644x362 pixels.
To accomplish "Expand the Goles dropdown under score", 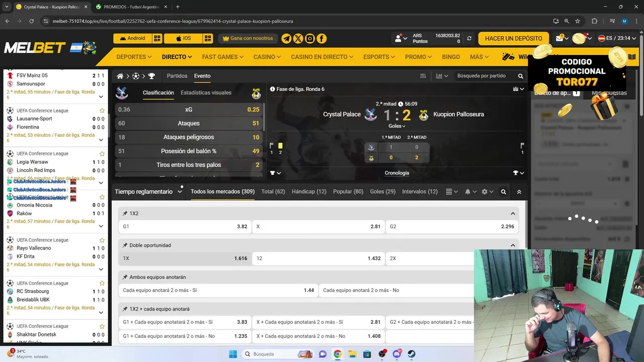I will tap(397, 126).
